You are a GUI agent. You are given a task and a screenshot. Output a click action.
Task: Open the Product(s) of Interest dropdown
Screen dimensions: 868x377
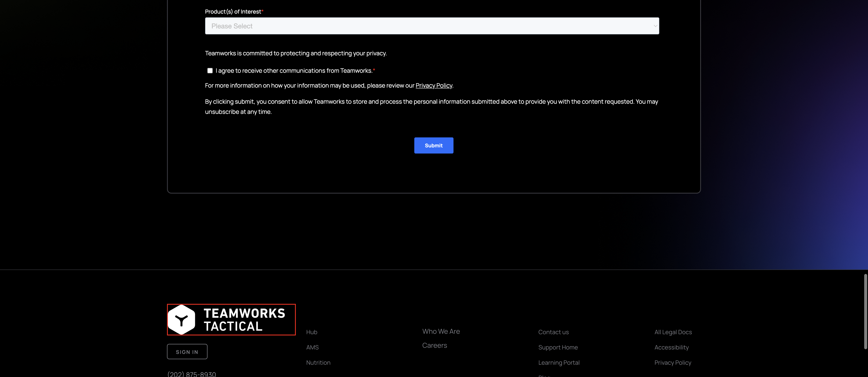(432, 26)
